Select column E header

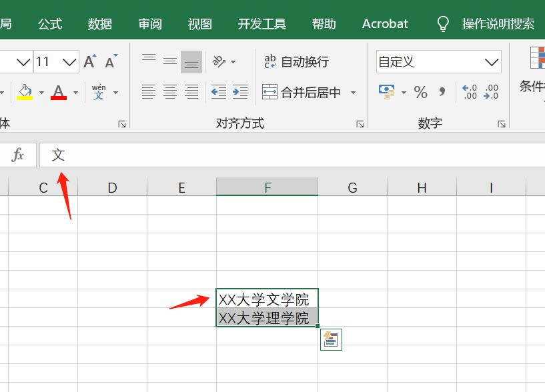[x=182, y=187]
